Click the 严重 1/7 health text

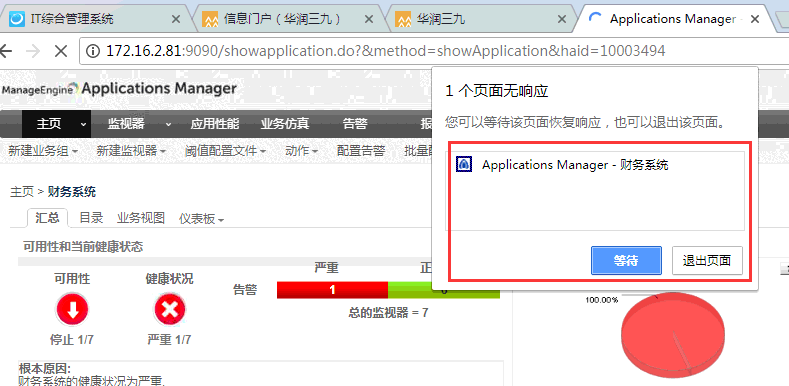pos(170,340)
